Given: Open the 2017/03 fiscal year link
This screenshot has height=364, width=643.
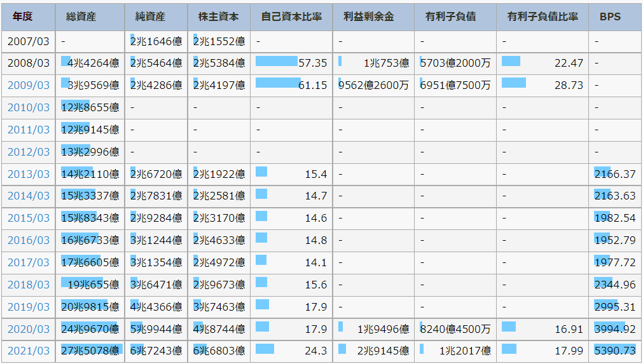Looking at the screenshot, I should pos(28,262).
